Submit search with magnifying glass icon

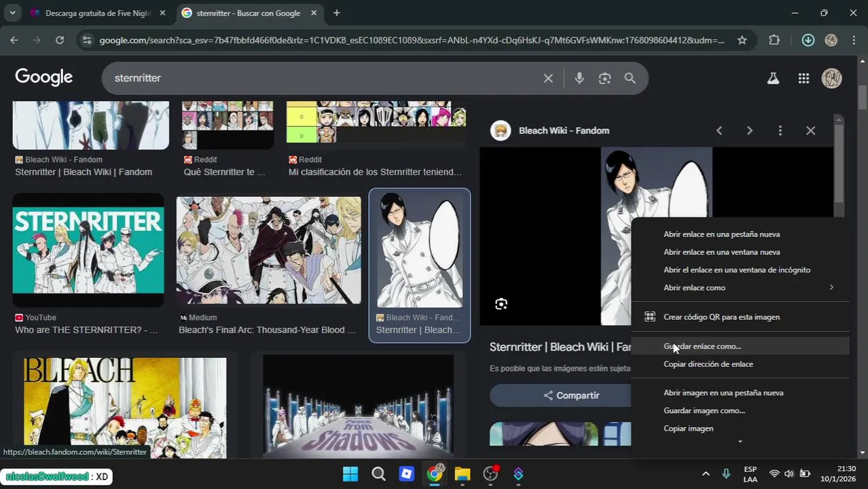click(x=630, y=78)
